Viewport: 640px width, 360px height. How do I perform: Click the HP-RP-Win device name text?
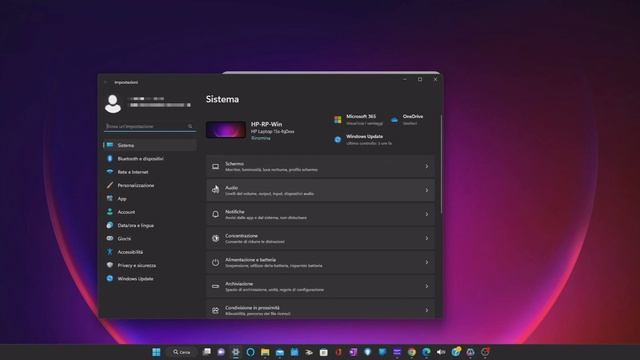tap(267, 124)
